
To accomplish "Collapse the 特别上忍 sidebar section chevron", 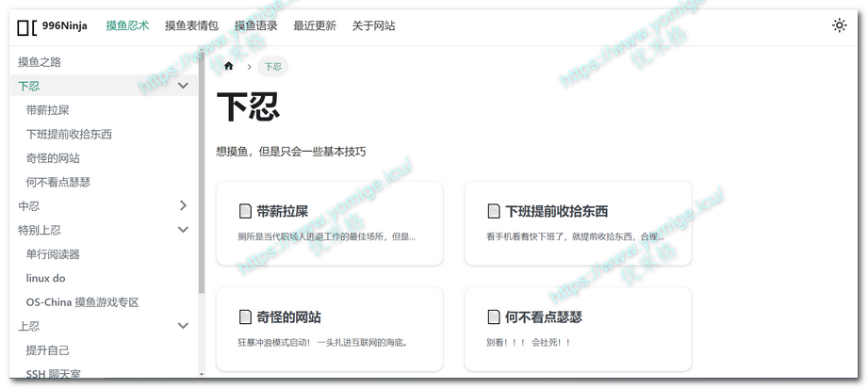I will coord(183,230).
